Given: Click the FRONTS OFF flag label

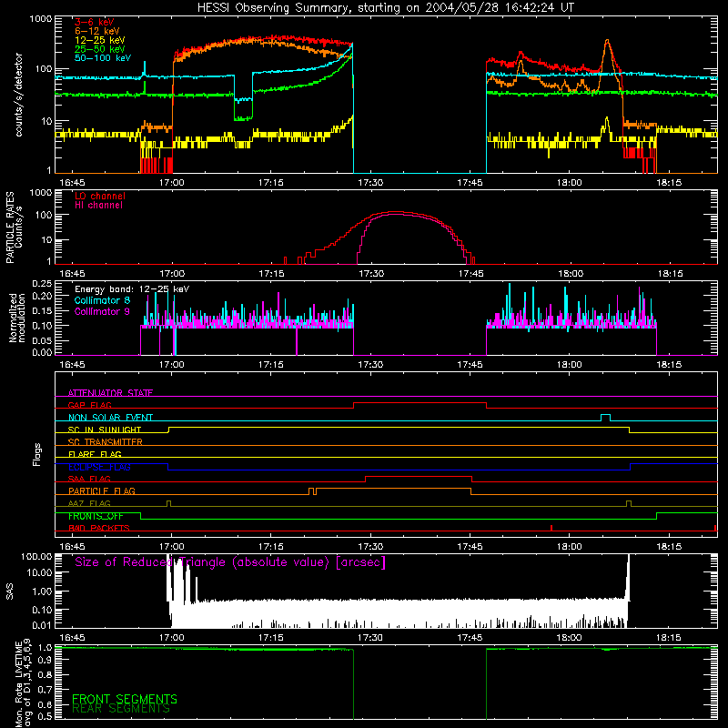Looking at the screenshot, I should click(96, 516).
